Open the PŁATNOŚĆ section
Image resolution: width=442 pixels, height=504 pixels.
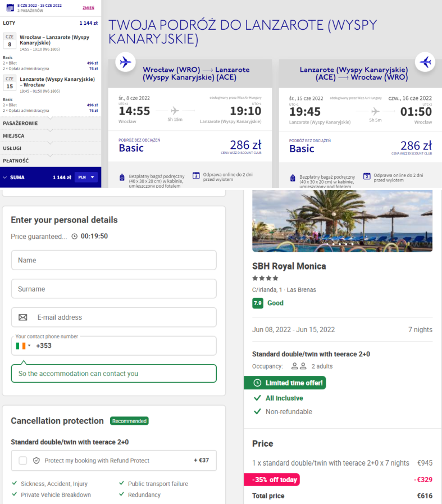[x=51, y=161]
